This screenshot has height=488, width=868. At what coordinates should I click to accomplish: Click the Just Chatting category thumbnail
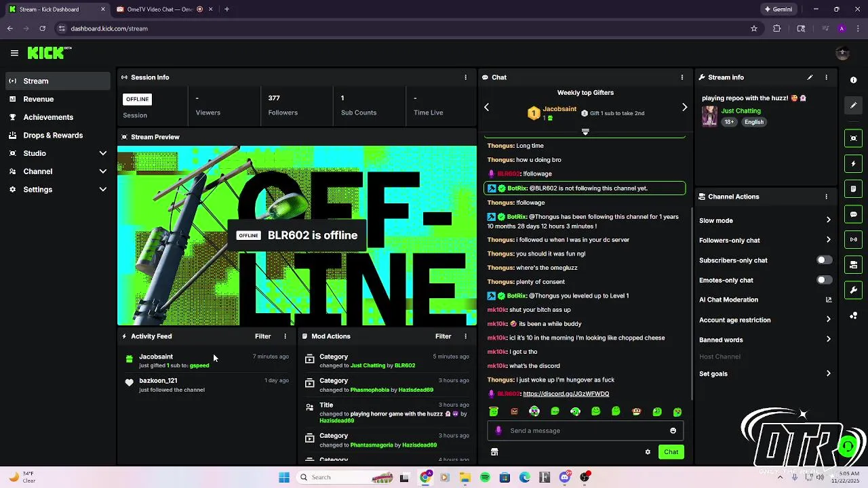709,116
